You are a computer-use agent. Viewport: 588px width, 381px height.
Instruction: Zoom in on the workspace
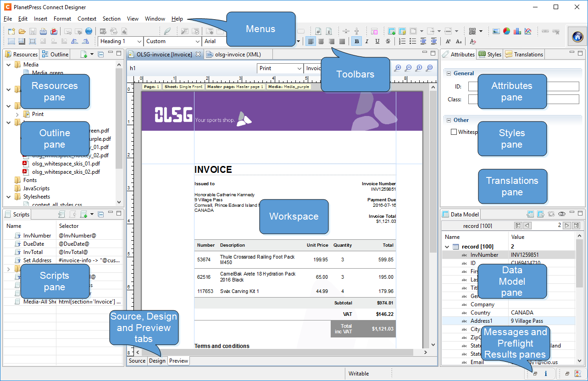398,68
